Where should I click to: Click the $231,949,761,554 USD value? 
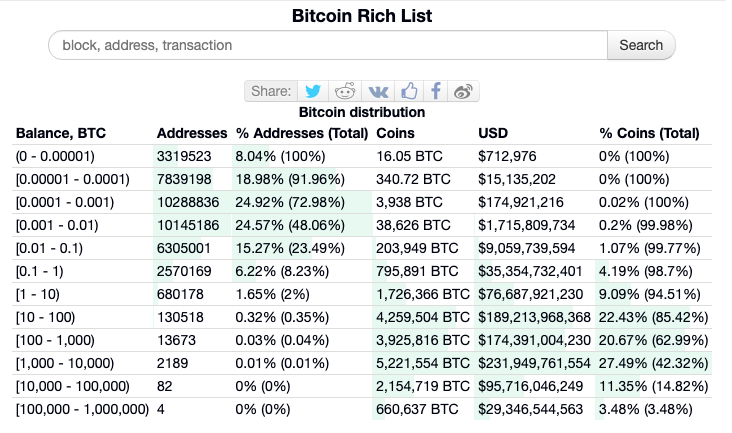pos(534,363)
